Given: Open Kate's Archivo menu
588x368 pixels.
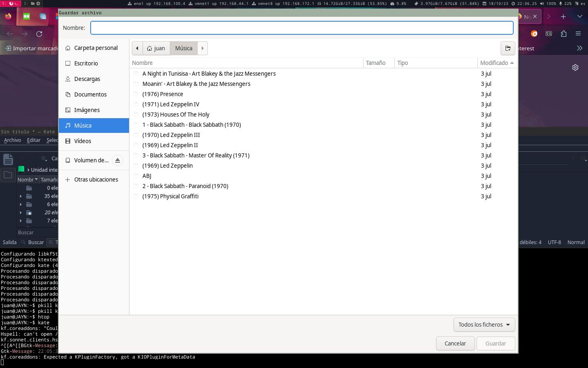Looking at the screenshot, I should point(12,140).
